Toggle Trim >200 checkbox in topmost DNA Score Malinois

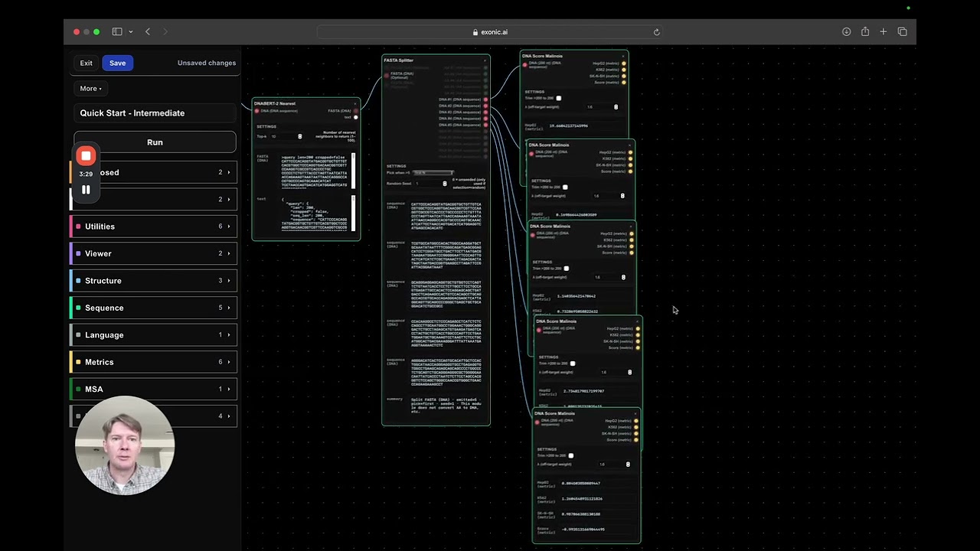[559, 98]
